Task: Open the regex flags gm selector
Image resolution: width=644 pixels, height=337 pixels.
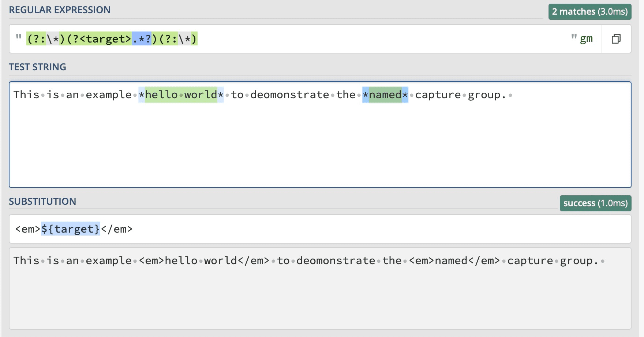Action: 586,38
